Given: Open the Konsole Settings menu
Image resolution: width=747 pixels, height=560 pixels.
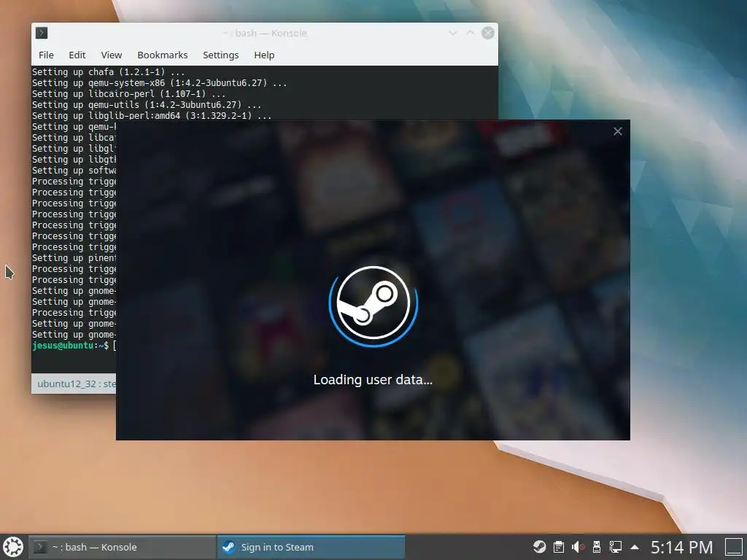Looking at the screenshot, I should [220, 55].
